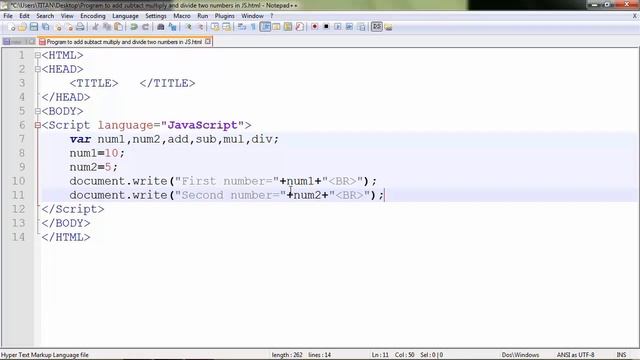Click the 'var num1,num2,add,sub,mul,div;' code line

174,139
